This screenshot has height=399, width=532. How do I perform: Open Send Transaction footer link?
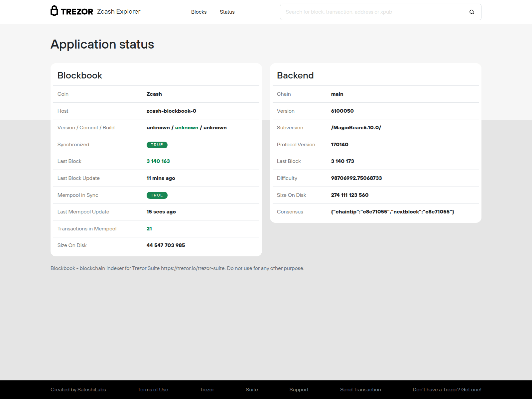360,390
